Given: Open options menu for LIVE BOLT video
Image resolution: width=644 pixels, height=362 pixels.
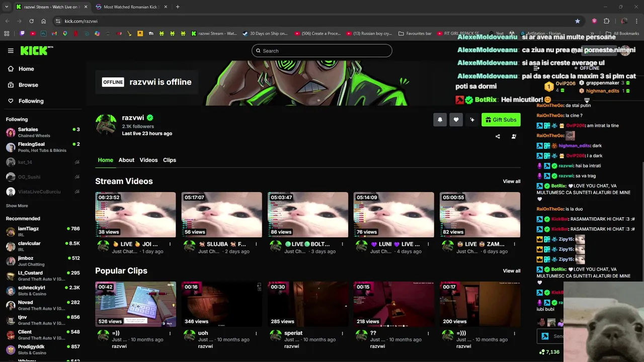Looking at the screenshot, I should pyautogui.click(x=342, y=244).
